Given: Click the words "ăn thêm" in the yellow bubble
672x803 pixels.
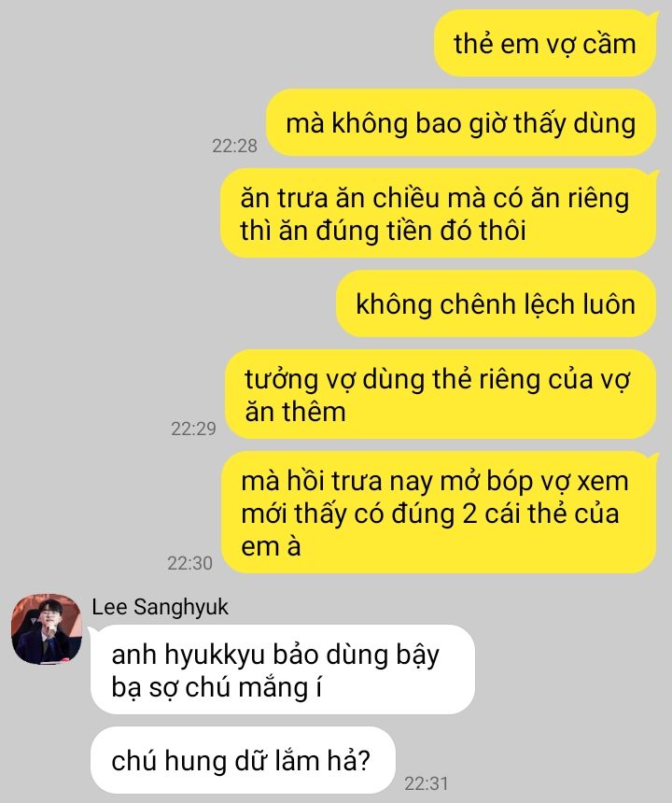Looking at the screenshot, I should pyautogui.click(x=295, y=411).
